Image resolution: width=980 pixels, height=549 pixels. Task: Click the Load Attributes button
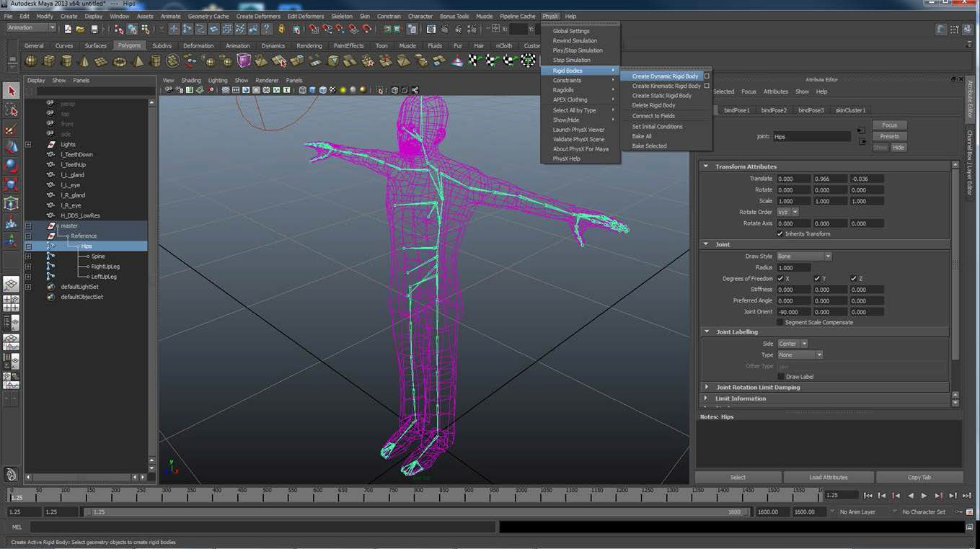click(x=828, y=477)
